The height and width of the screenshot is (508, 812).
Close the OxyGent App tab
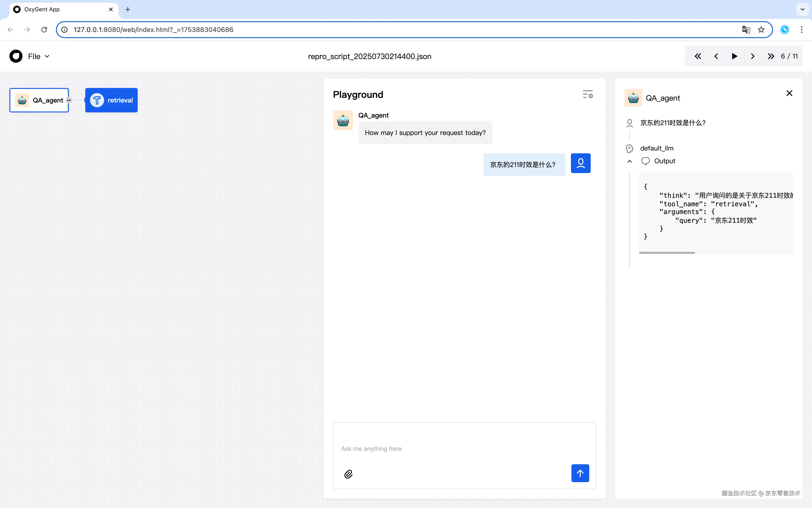point(111,9)
